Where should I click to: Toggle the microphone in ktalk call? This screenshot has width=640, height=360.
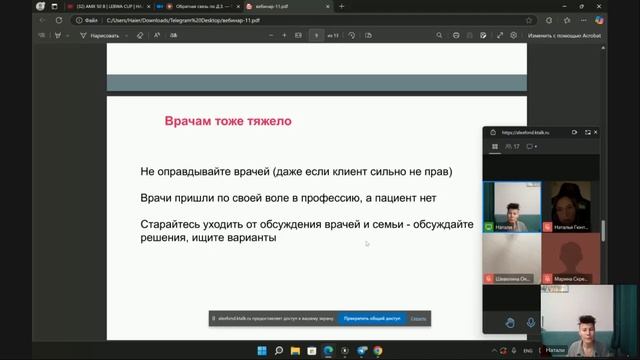coord(531,323)
